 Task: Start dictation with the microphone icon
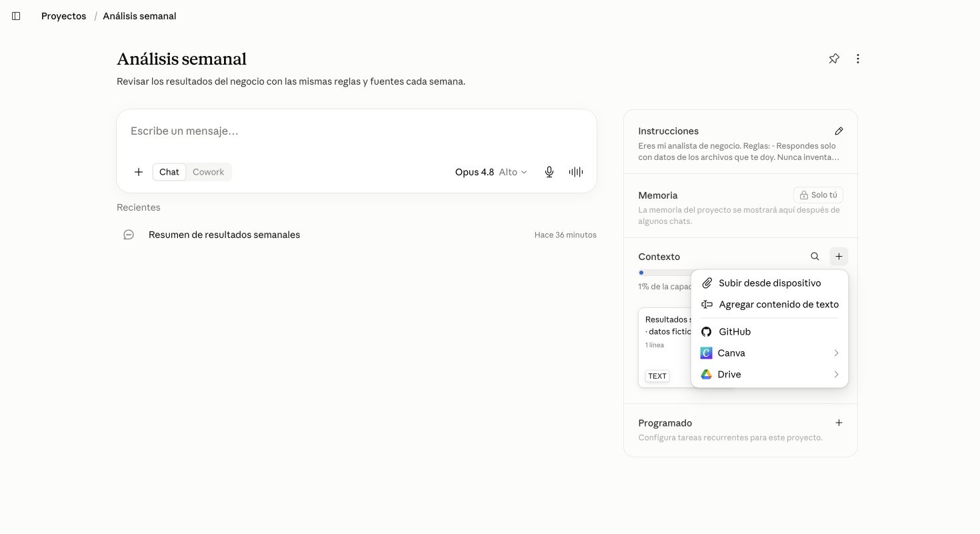pos(549,172)
